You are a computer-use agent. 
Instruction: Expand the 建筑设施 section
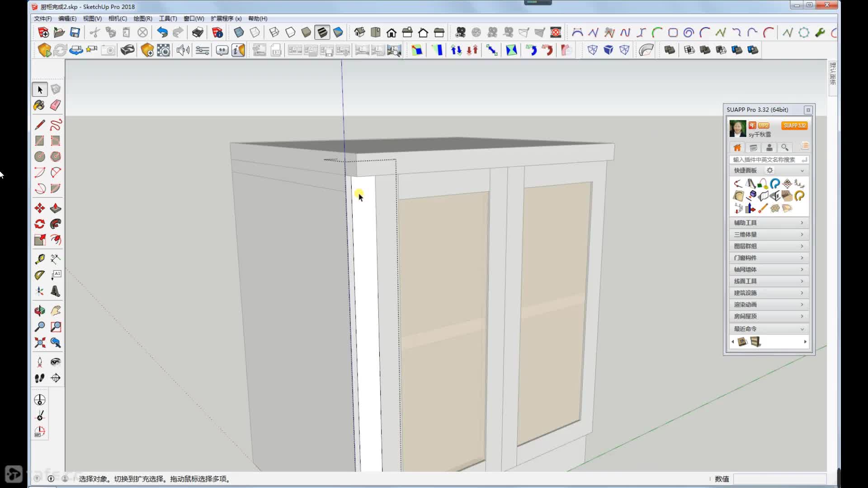point(769,293)
